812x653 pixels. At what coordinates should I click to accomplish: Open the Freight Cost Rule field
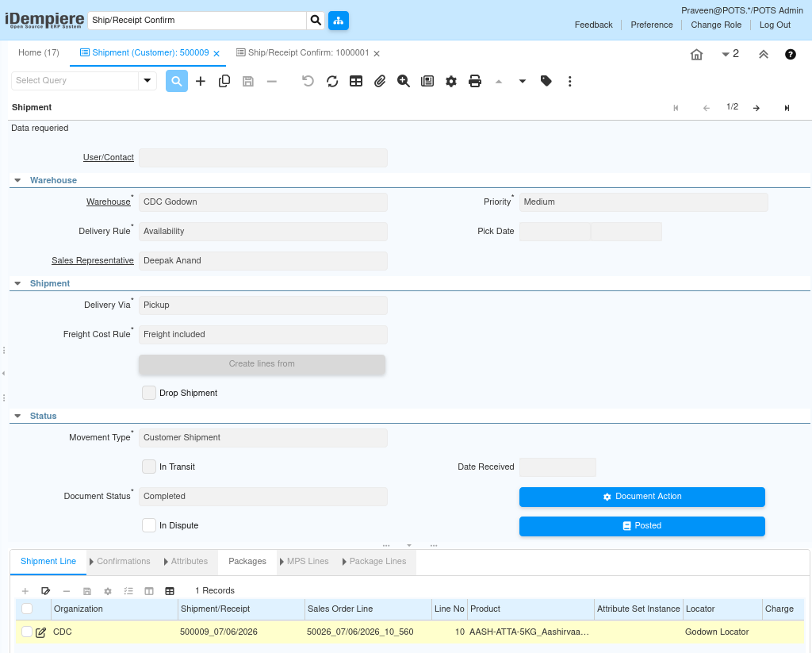point(263,335)
